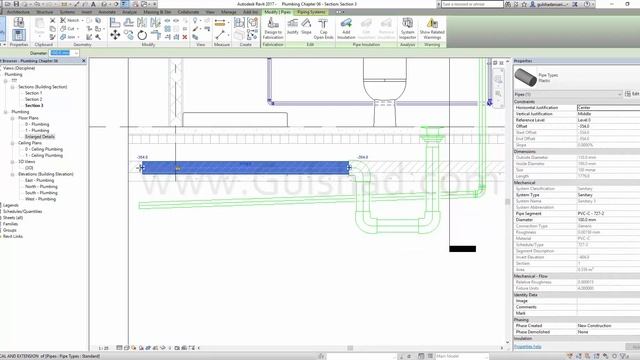Choose the Copy tool in Modify panel

(129, 35)
